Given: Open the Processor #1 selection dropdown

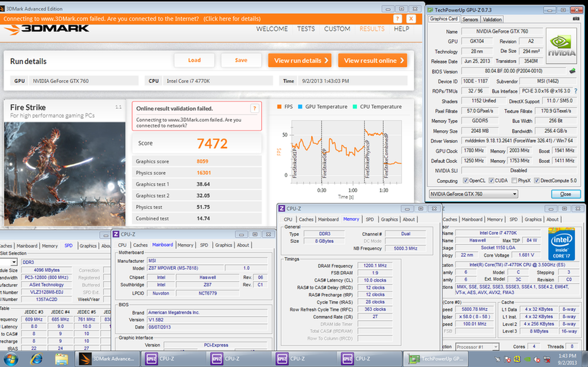Looking at the screenshot, I should click(477, 347).
